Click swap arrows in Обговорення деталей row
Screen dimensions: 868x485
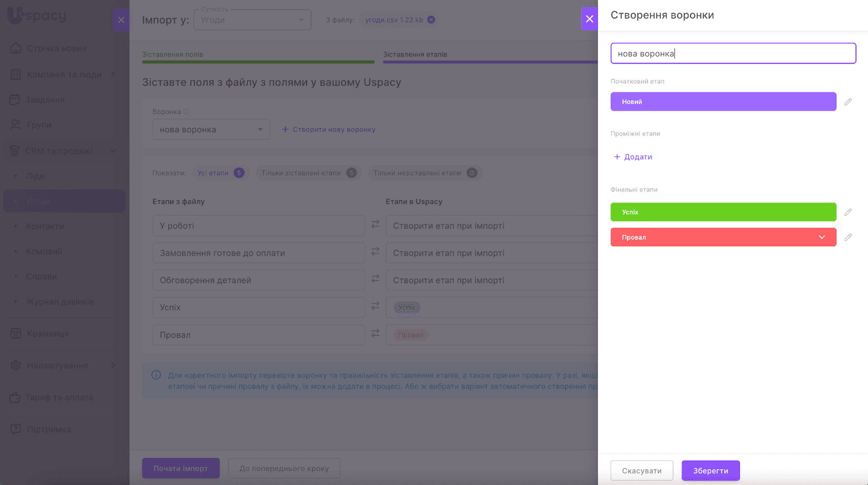point(375,278)
